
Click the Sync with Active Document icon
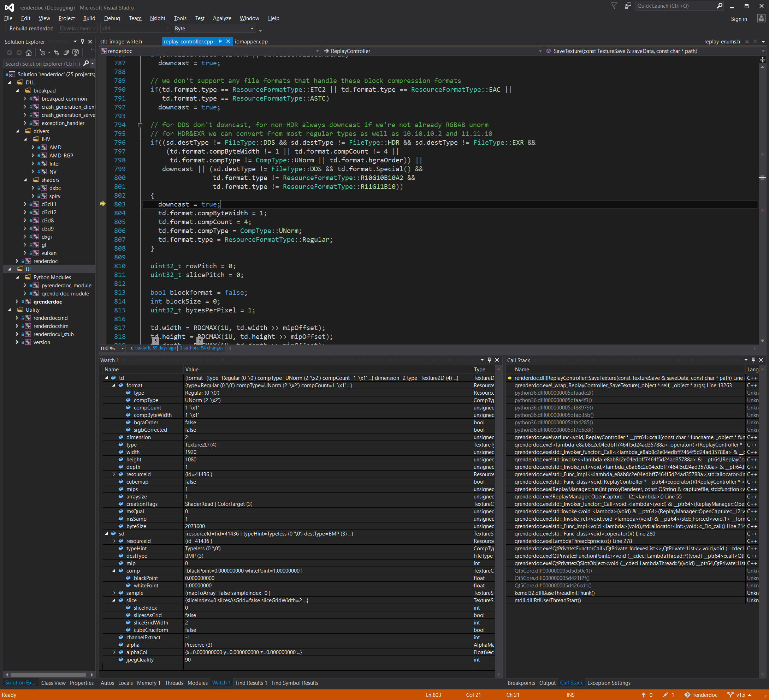(x=56, y=53)
